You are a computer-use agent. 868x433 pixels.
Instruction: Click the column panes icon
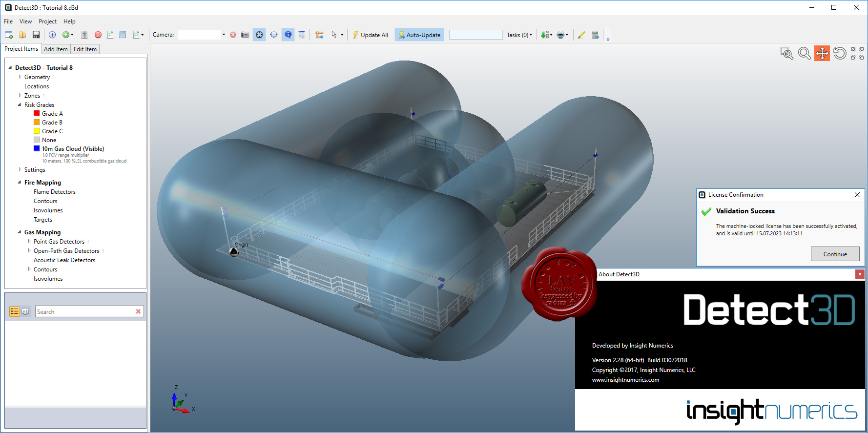click(302, 35)
